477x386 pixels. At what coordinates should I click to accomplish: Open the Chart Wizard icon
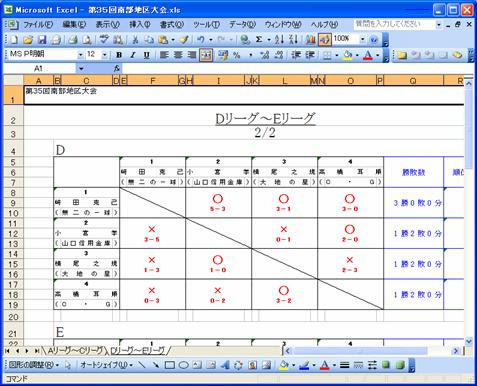310,40
